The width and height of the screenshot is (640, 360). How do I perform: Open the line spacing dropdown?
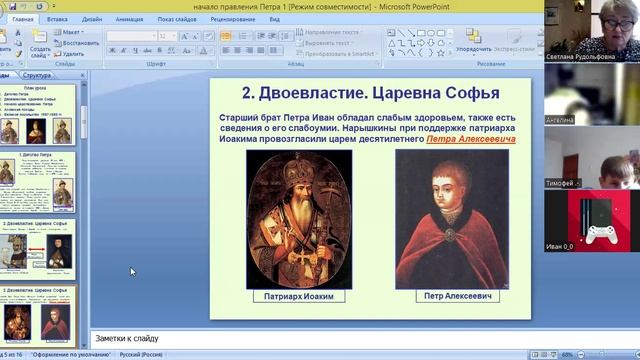click(285, 36)
